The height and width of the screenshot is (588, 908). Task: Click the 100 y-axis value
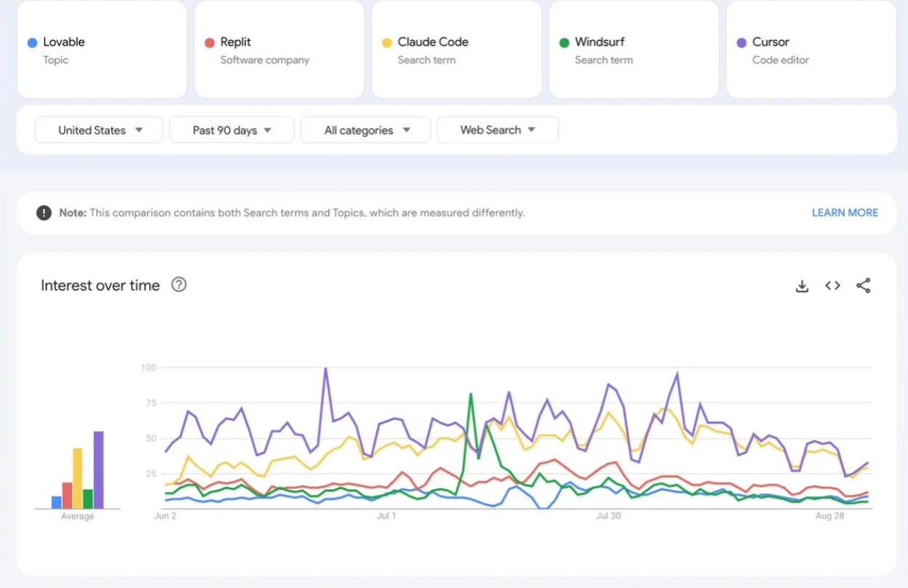click(x=148, y=367)
